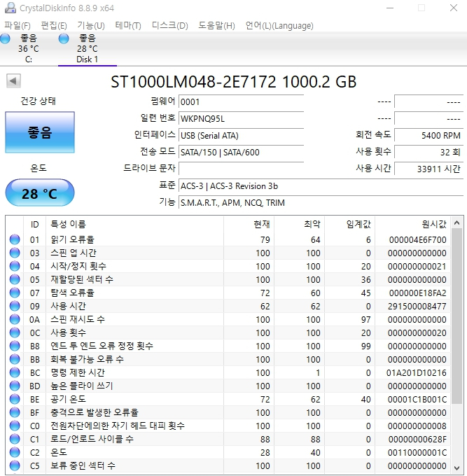Click the 28 °C temperature button

pos(40,193)
